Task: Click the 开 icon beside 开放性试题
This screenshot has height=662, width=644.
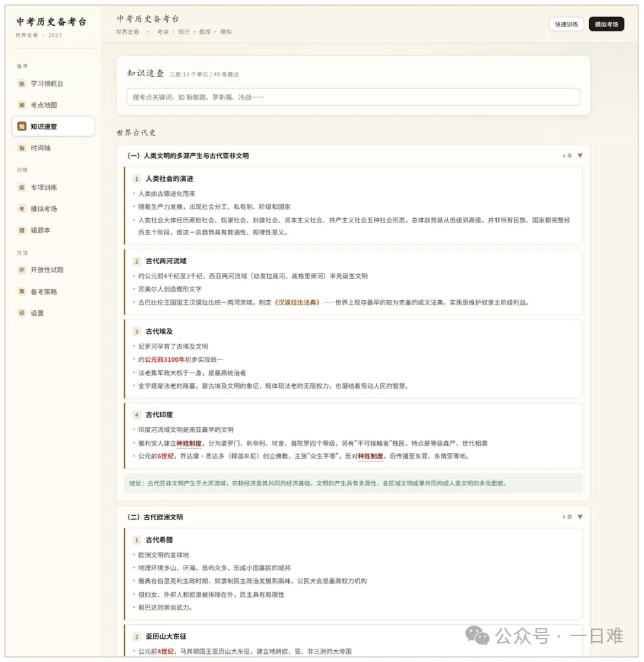Action: point(21,270)
